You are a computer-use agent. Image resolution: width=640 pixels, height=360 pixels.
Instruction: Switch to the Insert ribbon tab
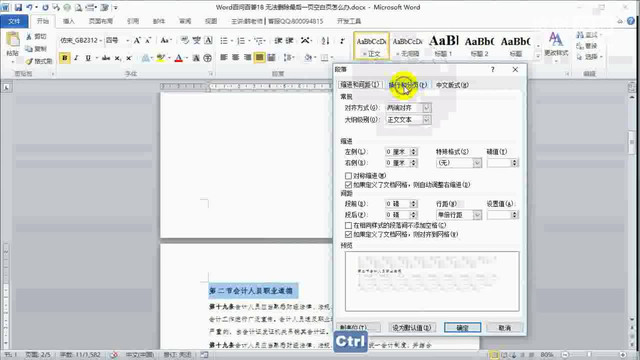[x=69, y=21]
